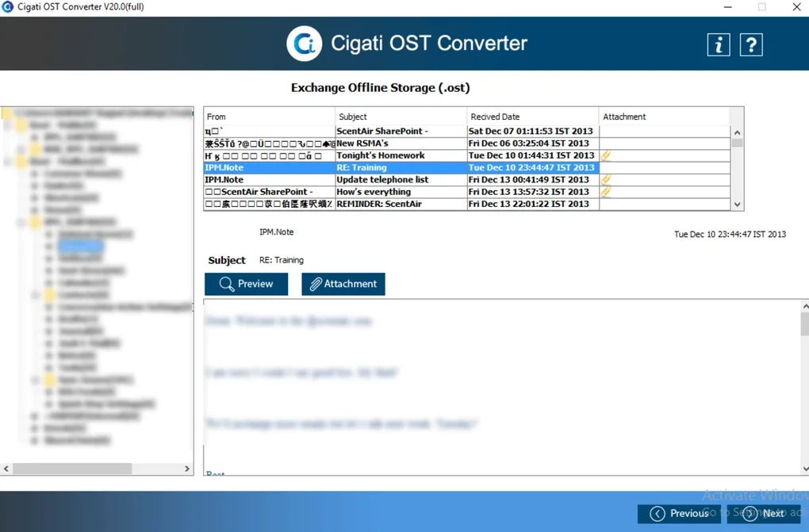Select the 'Update telephone list' email row
Screen dimensions: 809x532
point(467,179)
